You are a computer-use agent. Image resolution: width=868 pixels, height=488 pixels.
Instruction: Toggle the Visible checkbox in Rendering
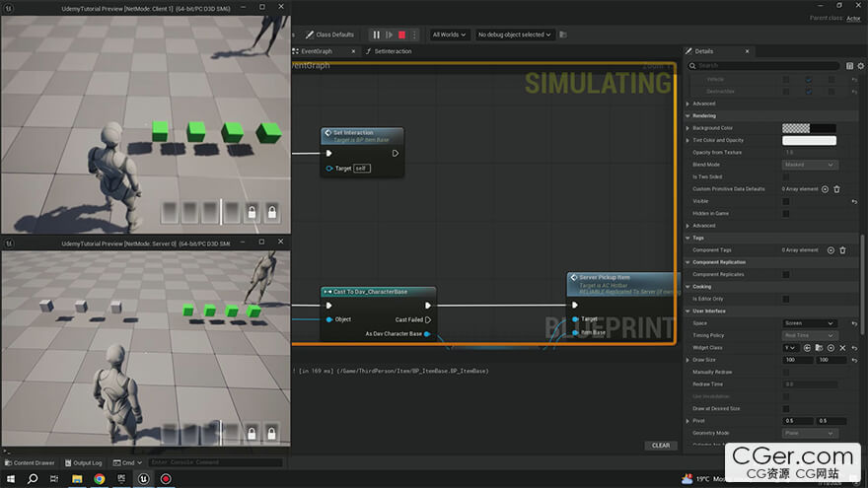click(786, 201)
